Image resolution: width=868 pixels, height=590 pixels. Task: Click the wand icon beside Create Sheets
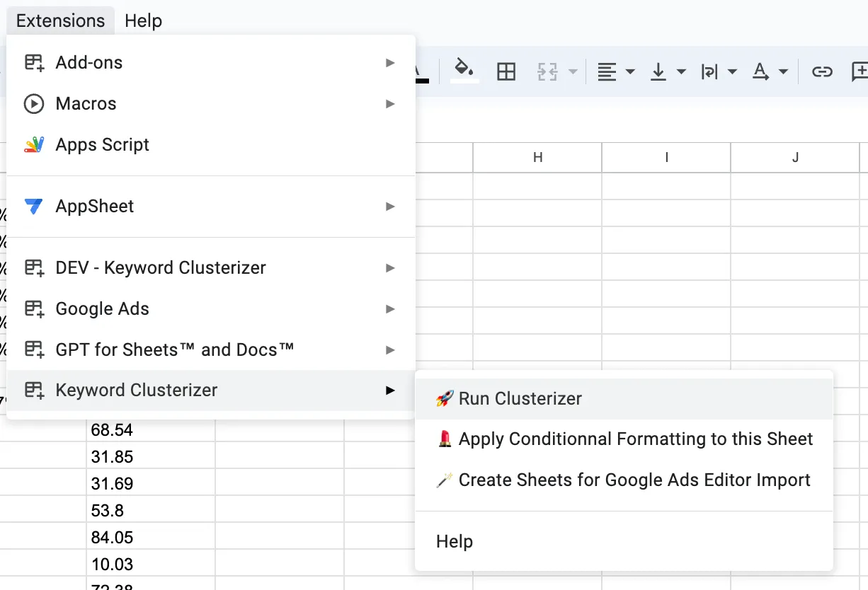coord(445,480)
